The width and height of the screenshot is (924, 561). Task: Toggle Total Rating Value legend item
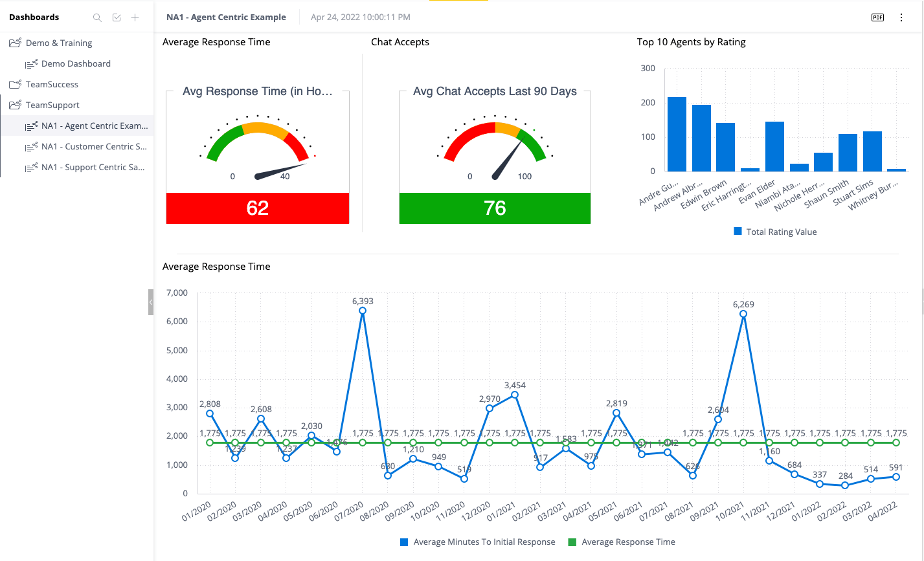775,232
